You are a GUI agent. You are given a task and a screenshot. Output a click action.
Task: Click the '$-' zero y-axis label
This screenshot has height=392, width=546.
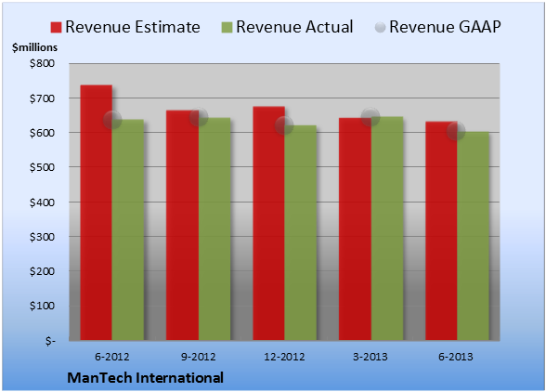click(x=50, y=340)
